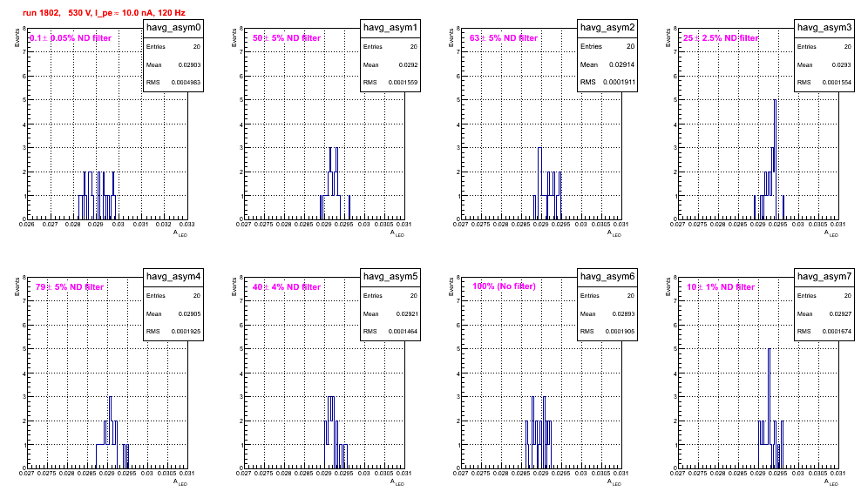This screenshot has width=868, height=498.
Task: Click RMS value 0.0001559 in havg_asym1
Action: [403, 83]
